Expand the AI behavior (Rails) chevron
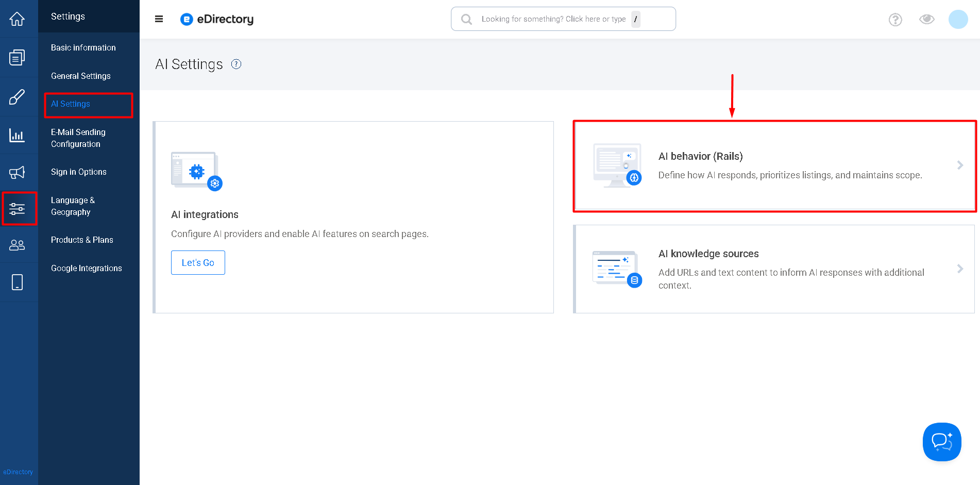 [960, 165]
